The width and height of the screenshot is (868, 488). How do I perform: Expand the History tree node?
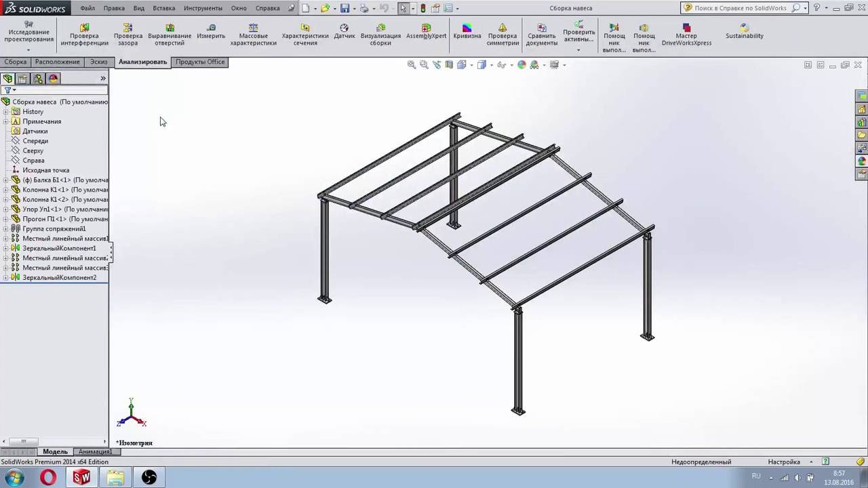pos(5,112)
